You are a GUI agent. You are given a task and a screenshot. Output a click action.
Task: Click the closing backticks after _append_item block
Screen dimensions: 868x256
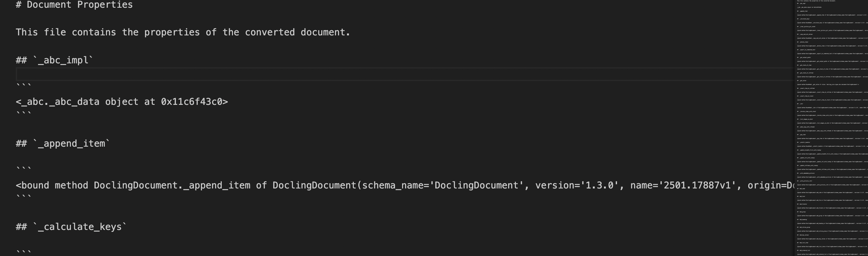pos(24,197)
